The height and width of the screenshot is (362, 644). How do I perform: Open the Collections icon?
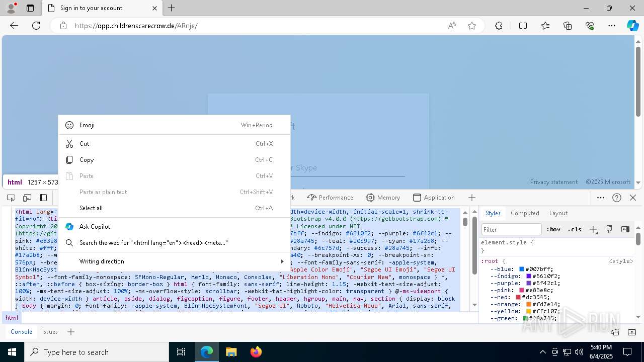click(568, 26)
